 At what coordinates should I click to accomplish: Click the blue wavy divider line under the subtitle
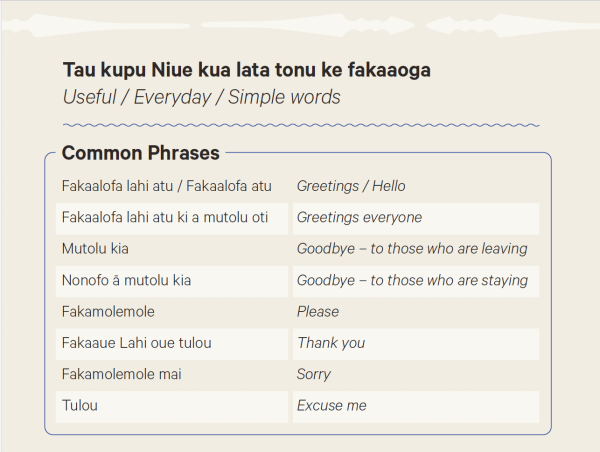(x=301, y=125)
